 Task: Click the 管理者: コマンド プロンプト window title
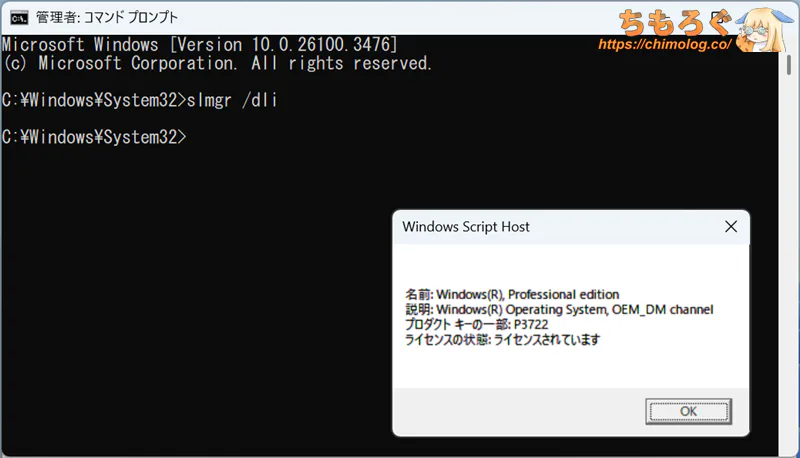[107, 17]
